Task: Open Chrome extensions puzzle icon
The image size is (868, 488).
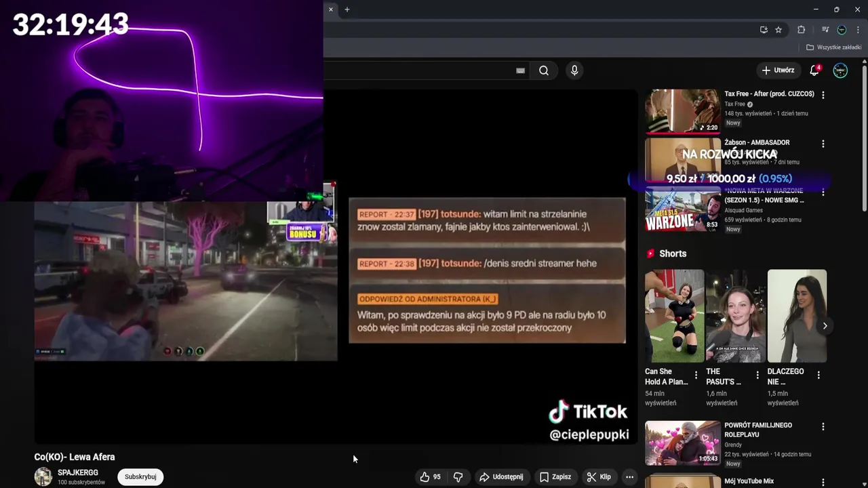Action: [x=801, y=30]
